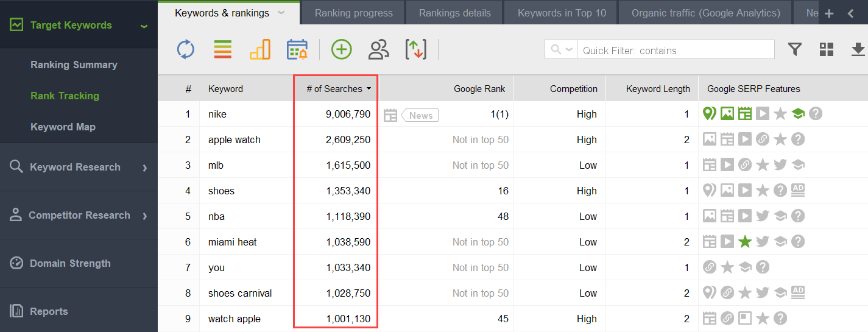This screenshot has height=332, width=868.
Task: Expand the Keyword Research section arrow
Action: click(145, 168)
